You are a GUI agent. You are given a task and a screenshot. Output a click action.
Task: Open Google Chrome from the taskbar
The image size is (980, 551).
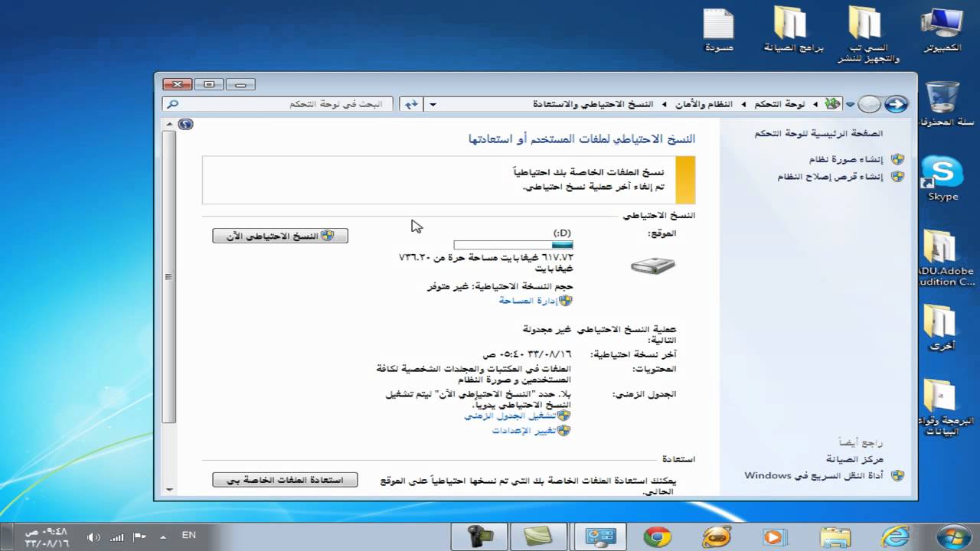[x=657, y=536]
